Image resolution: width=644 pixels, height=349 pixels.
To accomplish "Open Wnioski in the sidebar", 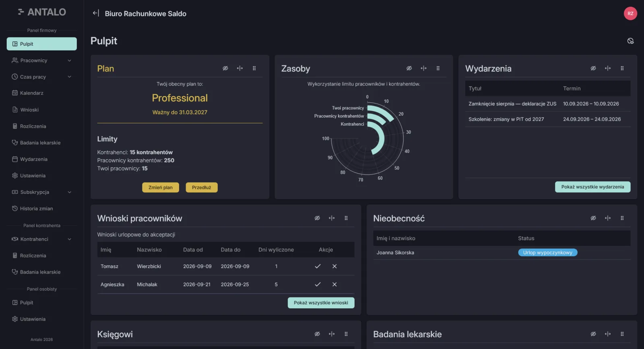I will coord(42,110).
